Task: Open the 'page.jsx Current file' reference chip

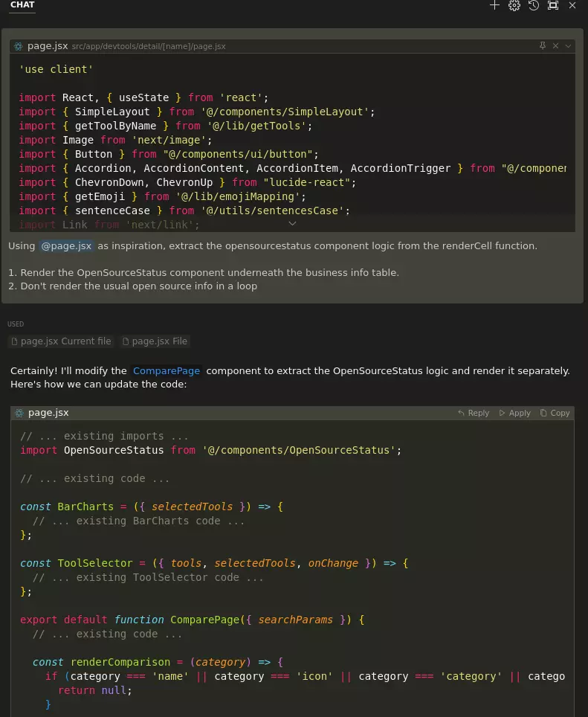Action: point(61,341)
